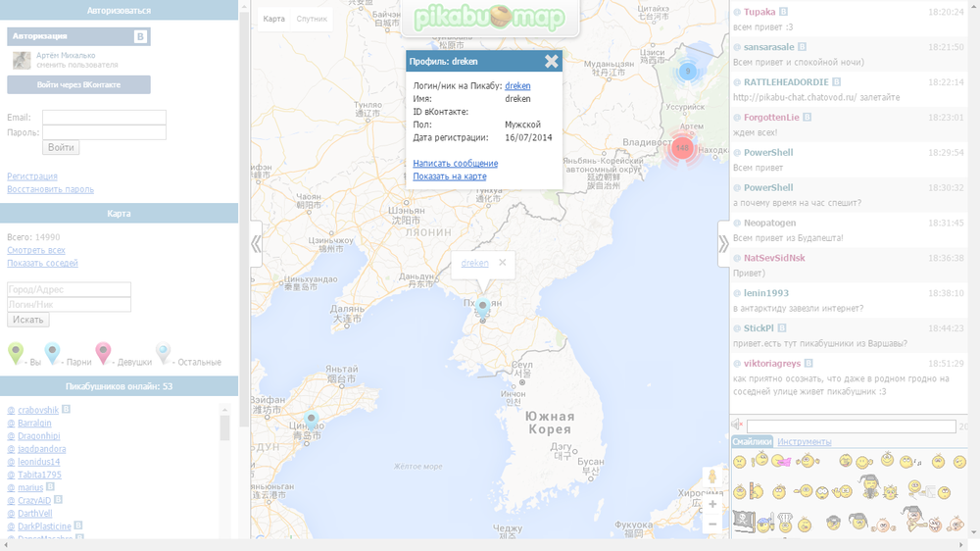This screenshot has width=980, height=551.
Task: Open dreken Pikabu login link in profile
Action: point(517,85)
